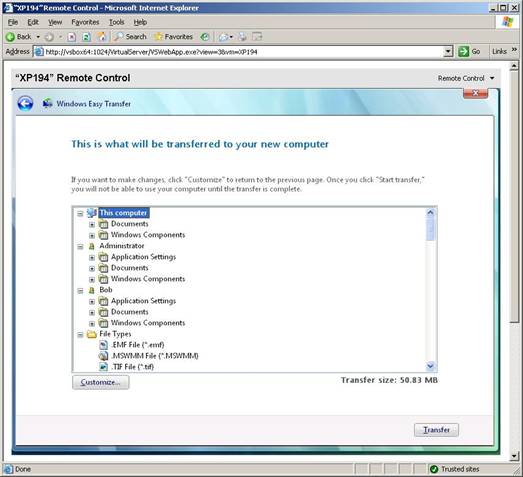Click the File Types folder icon
This screenshot has width=523, height=477.
click(x=91, y=334)
